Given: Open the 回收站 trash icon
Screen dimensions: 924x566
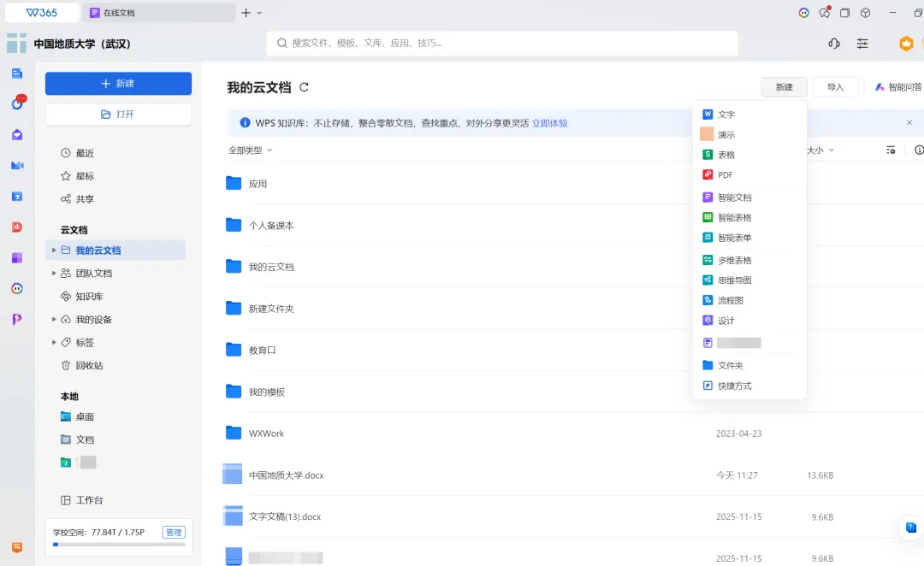Looking at the screenshot, I should 65,365.
